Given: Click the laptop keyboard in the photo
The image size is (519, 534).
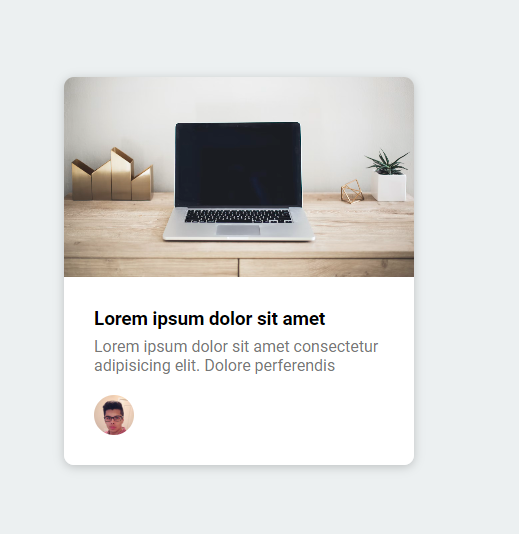Looking at the screenshot, I should click(238, 216).
